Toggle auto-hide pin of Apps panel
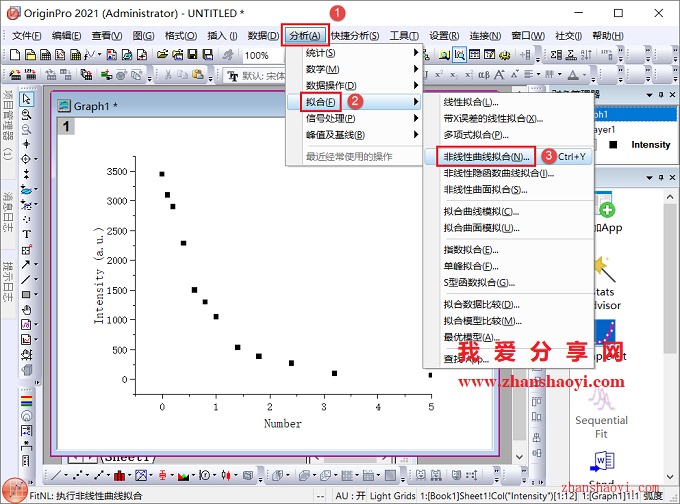 [661, 177]
